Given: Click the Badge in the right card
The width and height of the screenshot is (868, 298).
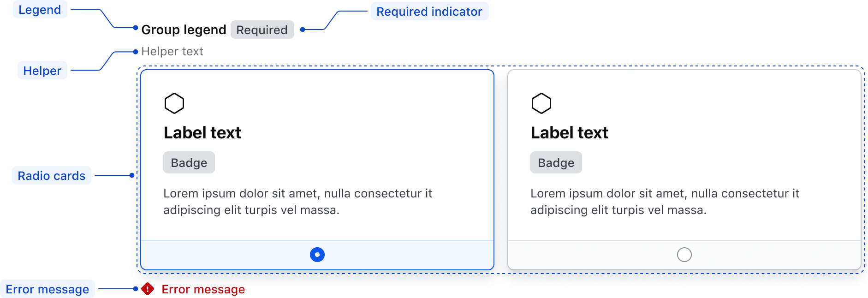Looking at the screenshot, I should (556, 163).
